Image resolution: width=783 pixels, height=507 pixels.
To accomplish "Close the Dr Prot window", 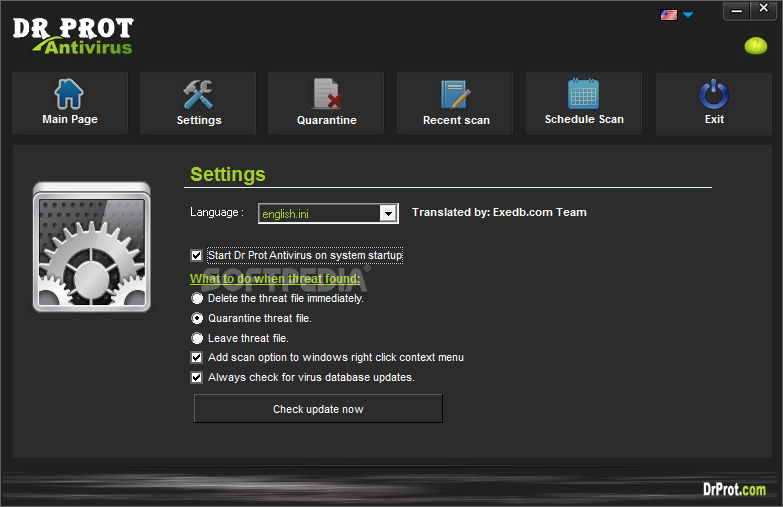I will [x=764, y=9].
